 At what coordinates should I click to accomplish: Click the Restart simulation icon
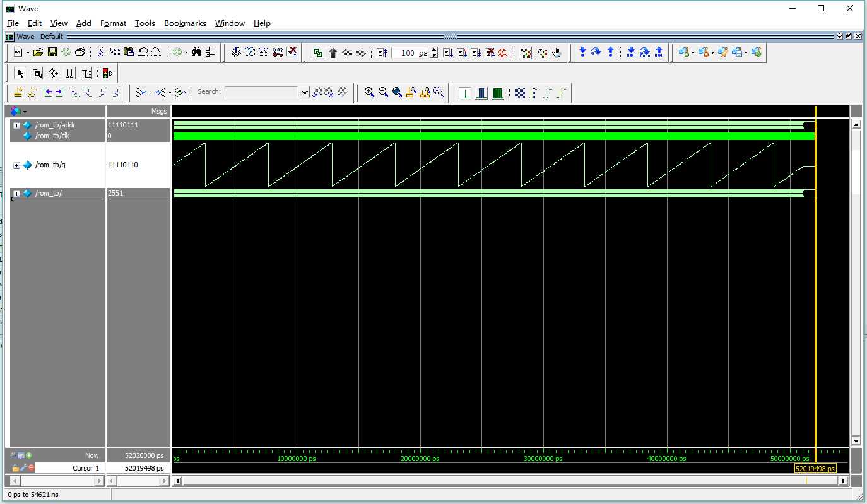pyautogui.click(x=382, y=53)
